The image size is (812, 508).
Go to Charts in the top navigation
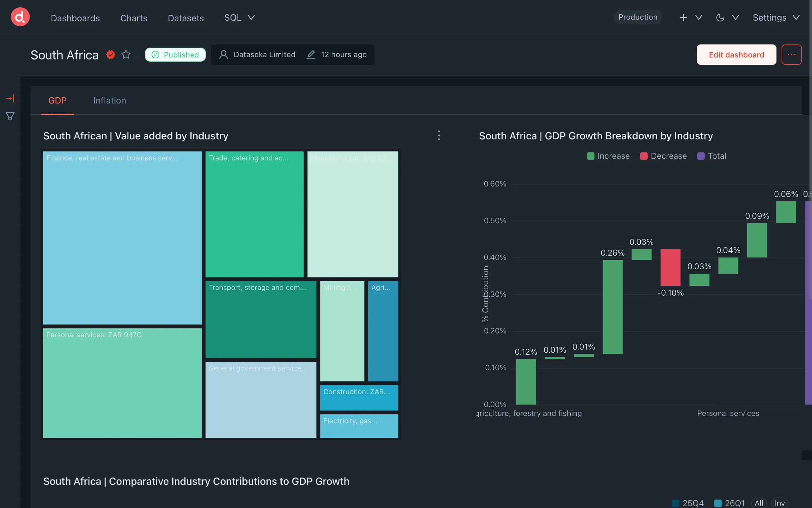click(134, 18)
